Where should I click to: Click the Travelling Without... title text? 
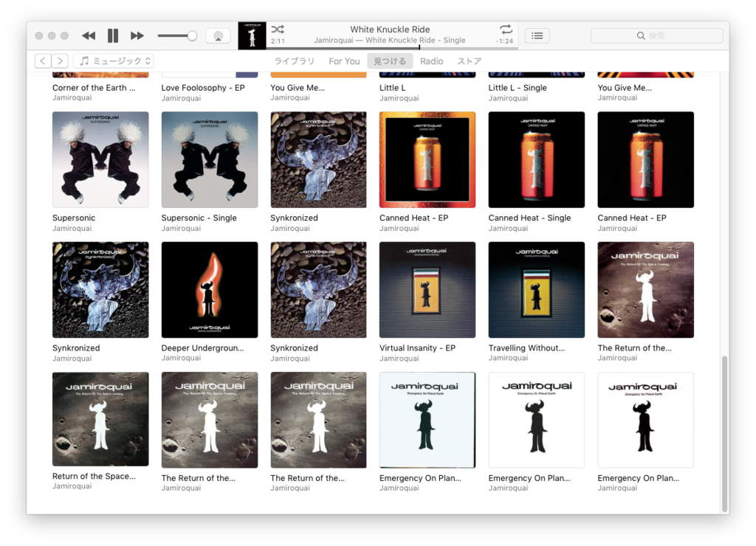point(526,348)
